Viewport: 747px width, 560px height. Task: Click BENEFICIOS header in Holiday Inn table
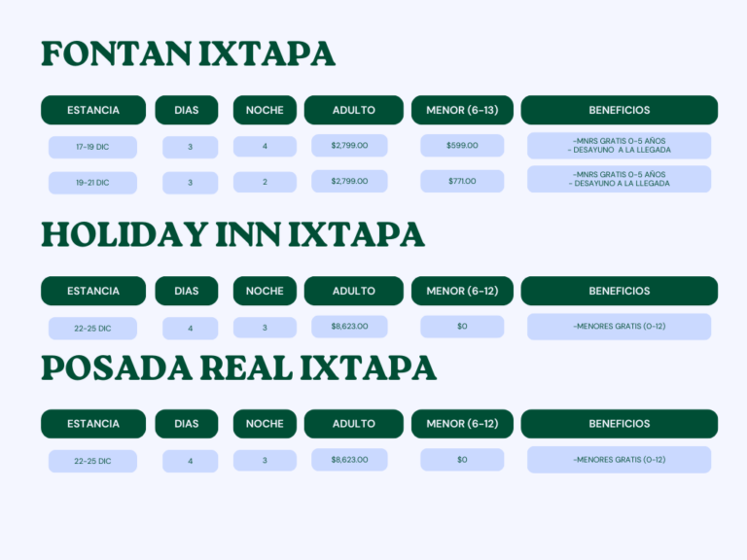pyautogui.click(x=619, y=291)
